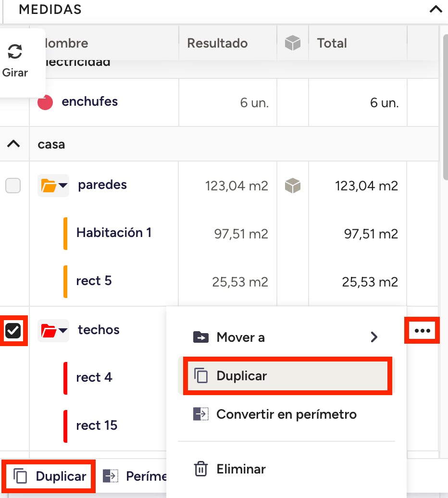Open the Mover a submenu arrow

point(374,337)
